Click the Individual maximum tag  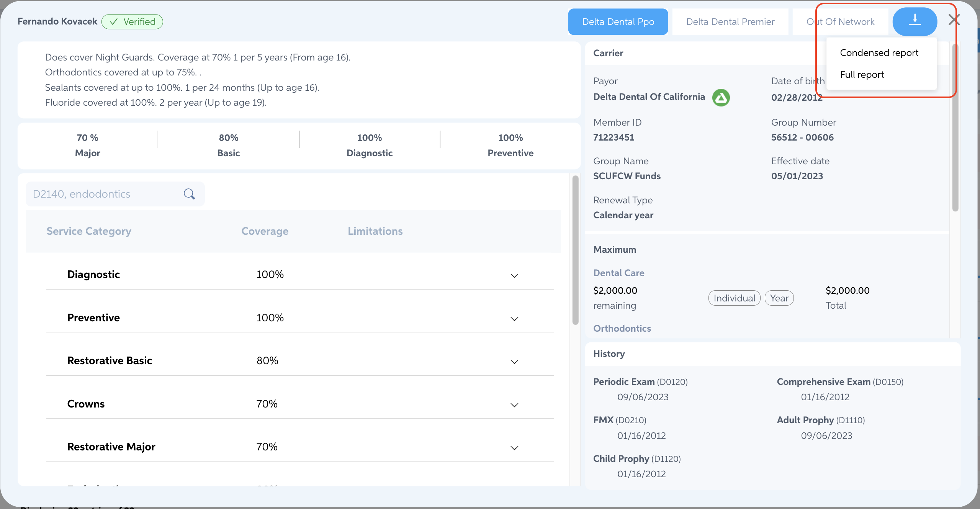[x=734, y=298]
